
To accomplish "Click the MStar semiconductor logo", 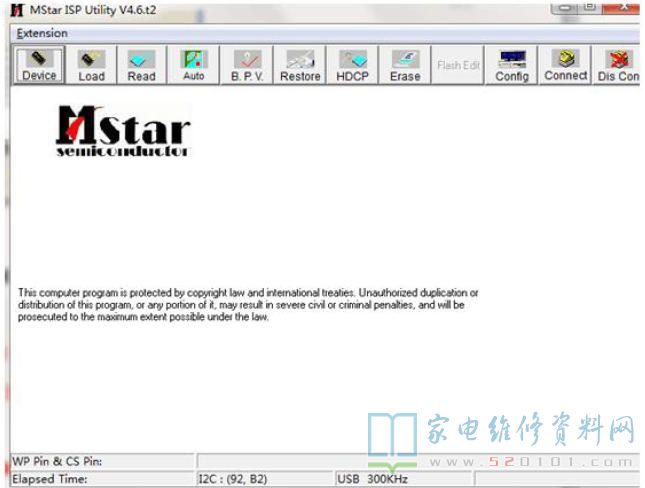I will [x=123, y=131].
